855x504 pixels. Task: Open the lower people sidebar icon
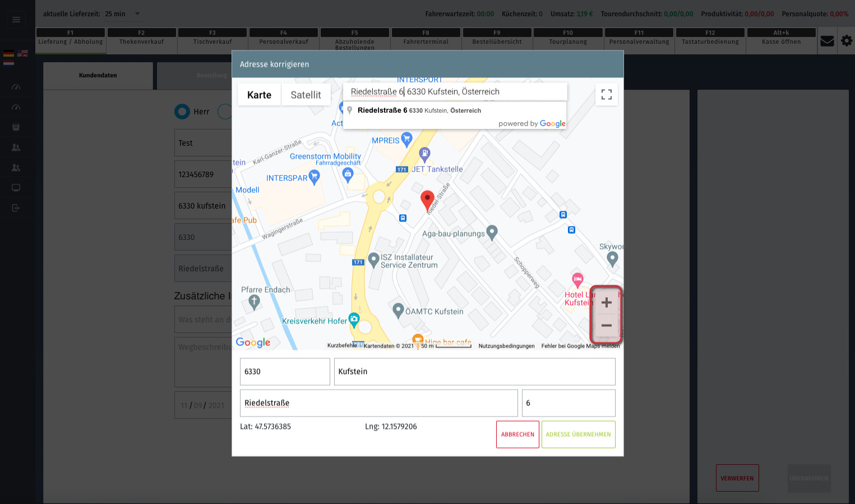[x=16, y=168]
